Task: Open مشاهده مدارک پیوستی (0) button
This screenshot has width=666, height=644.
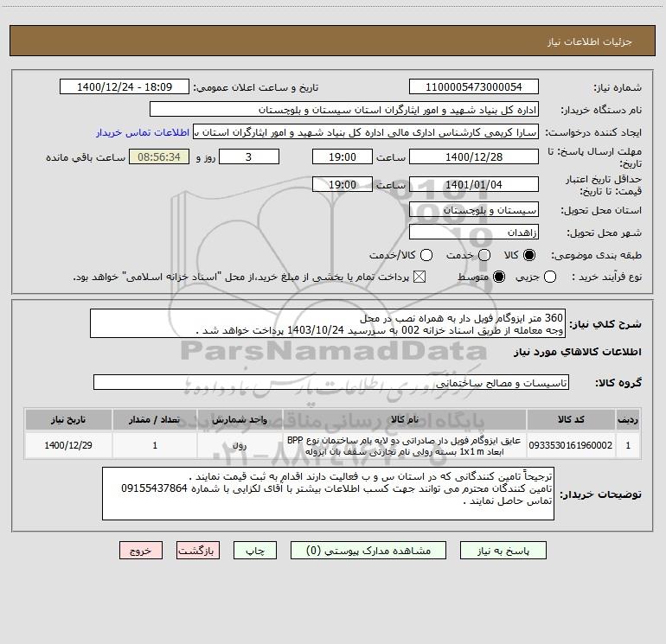Action: click(368, 551)
